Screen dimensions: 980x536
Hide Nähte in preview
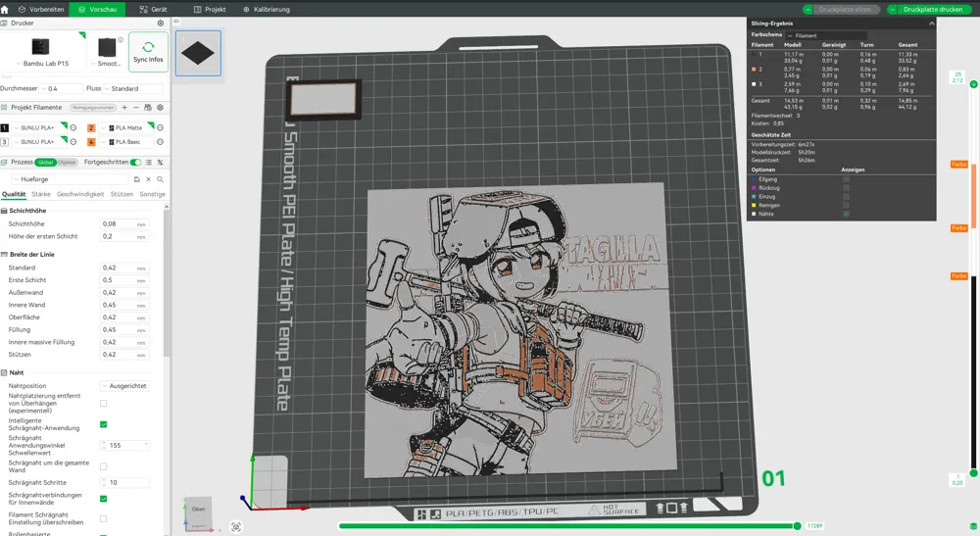point(847,215)
